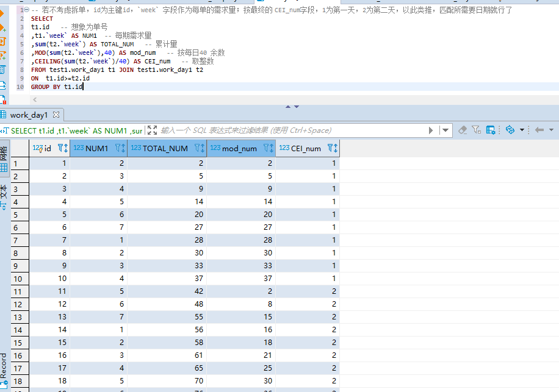
Task: Show the execution plan icon
Action: pyautogui.click(x=2, y=69)
